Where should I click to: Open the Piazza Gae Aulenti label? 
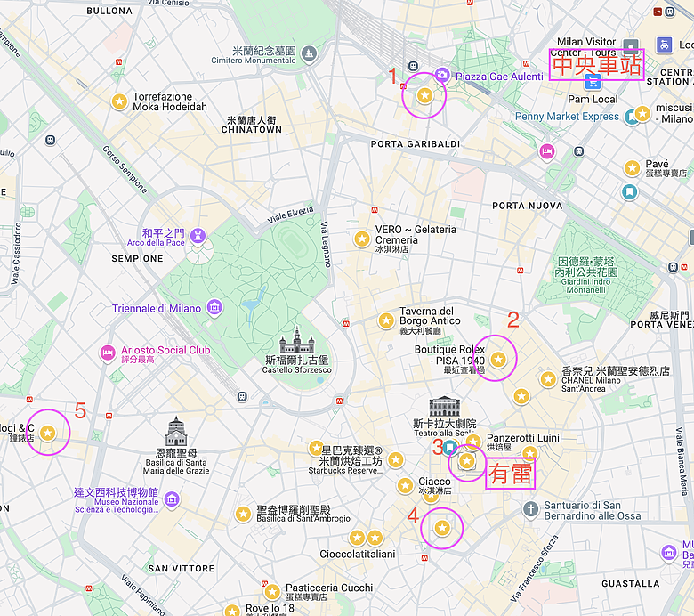click(499, 77)
